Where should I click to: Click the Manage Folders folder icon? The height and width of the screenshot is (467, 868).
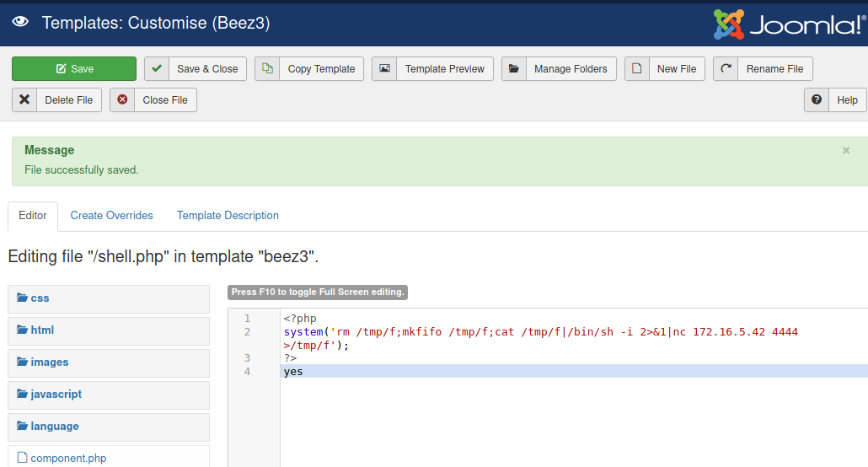(514, 68)
